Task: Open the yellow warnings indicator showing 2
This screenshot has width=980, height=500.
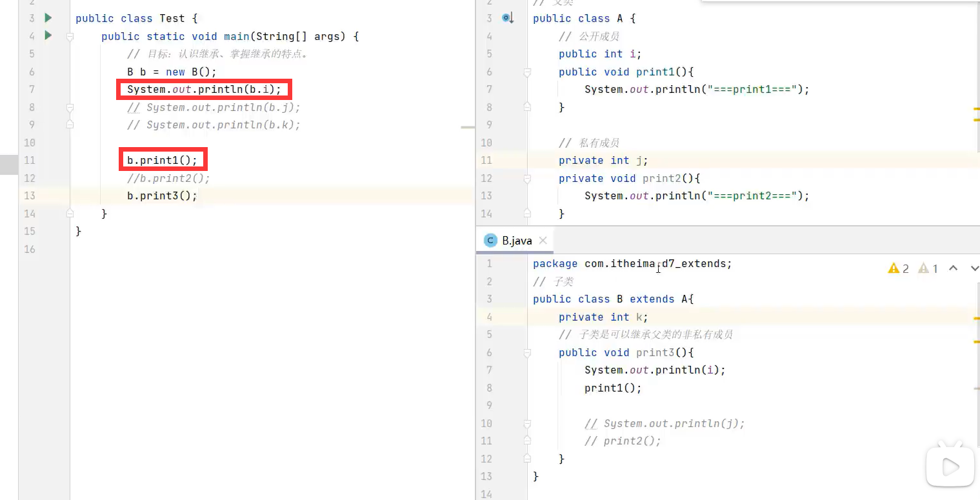Action: pos(898,268)
